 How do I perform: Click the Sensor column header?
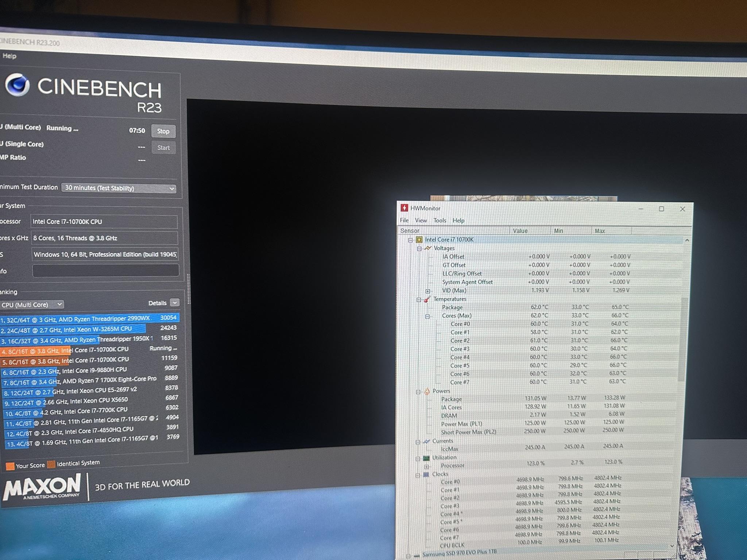[x=454, y=230]
